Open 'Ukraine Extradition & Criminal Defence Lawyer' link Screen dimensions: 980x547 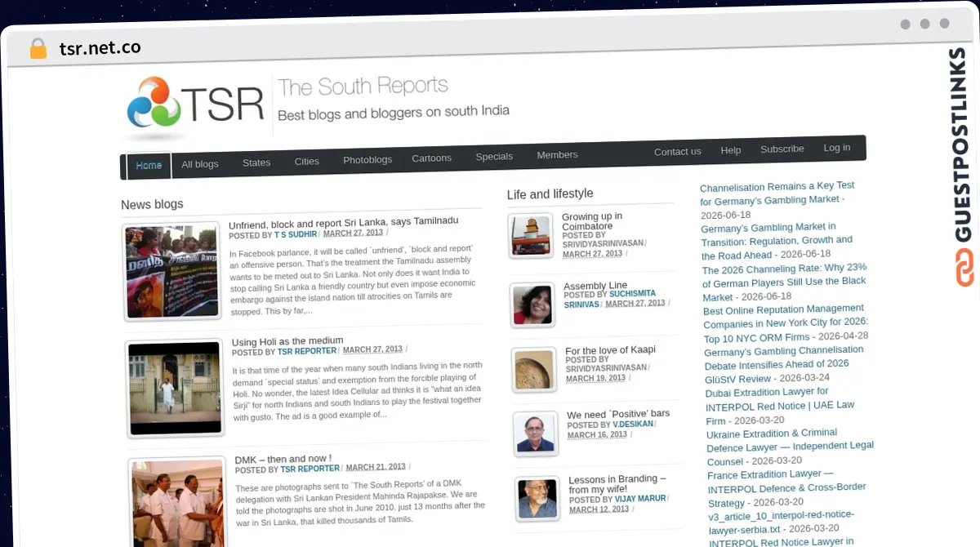coord(790,447)
